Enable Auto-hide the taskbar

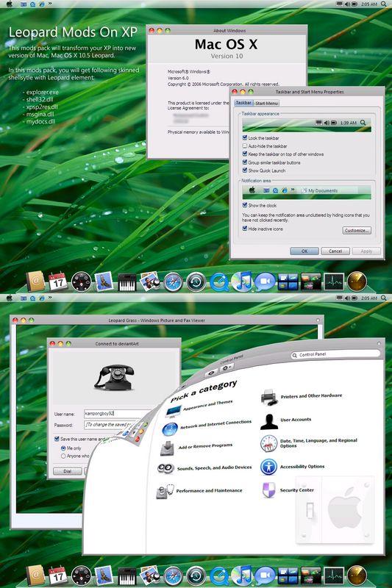(245, 146)
